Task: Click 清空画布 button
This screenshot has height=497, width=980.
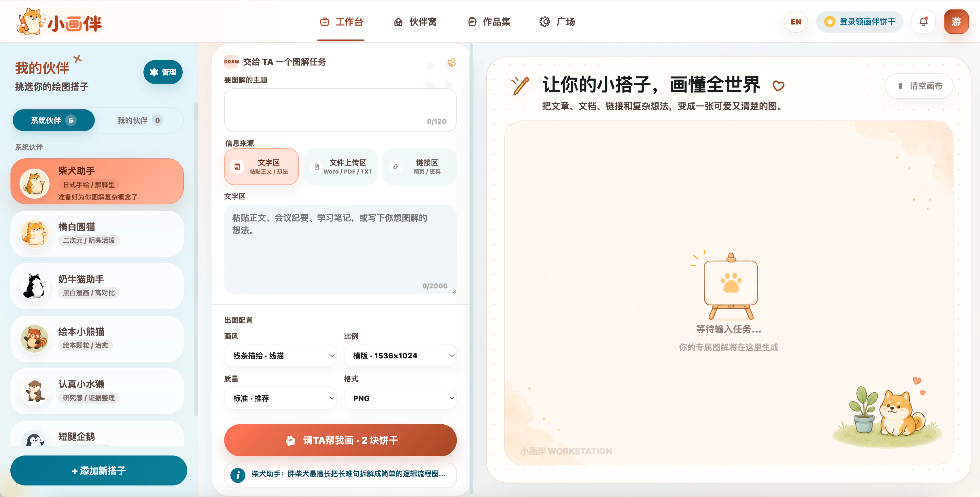Action: pos(919,86)
